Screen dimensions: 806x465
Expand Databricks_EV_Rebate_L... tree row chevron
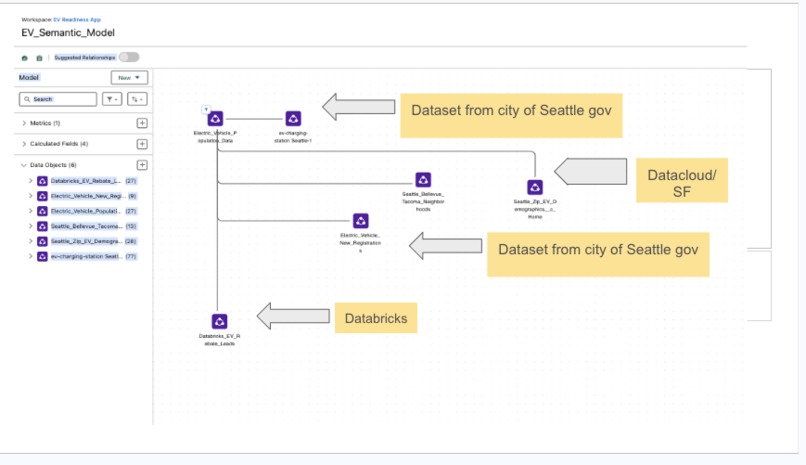pos(30,181)
